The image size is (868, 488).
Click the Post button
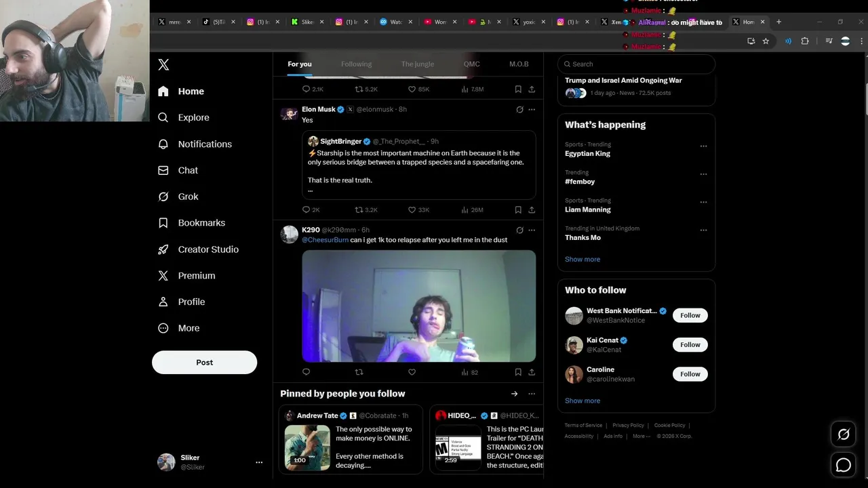(x=204, y=363)
